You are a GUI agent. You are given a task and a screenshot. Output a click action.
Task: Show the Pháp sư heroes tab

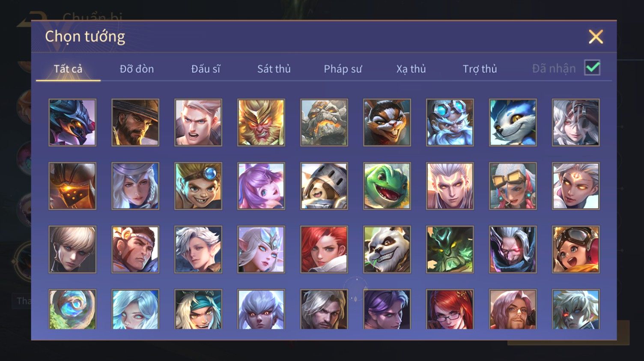click(343, 69)
